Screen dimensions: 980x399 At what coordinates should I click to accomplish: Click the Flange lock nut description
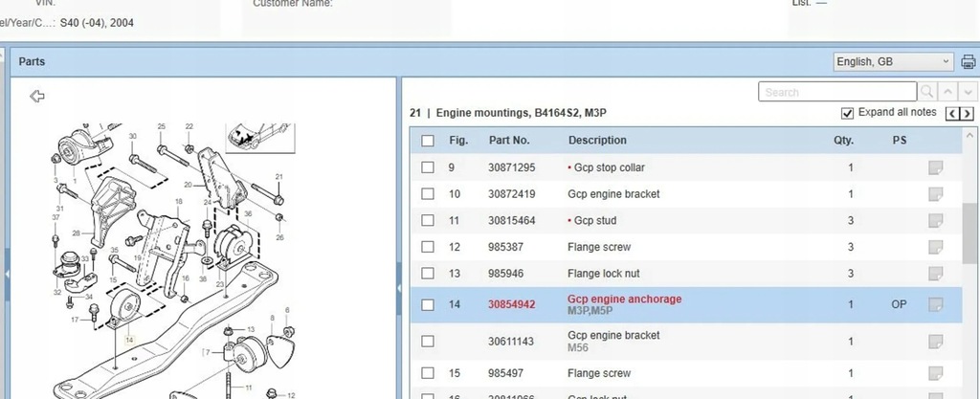click(603, 274)
